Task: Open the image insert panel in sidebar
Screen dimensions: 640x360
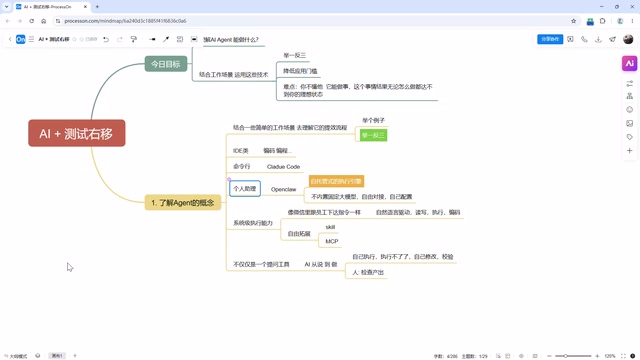Action: click(629, 123)
